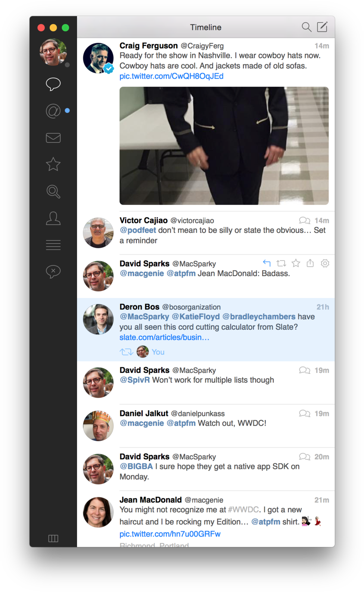Compose a new tweet
Image resolution: width=364 pixels, height=592 pixels.
322,27
